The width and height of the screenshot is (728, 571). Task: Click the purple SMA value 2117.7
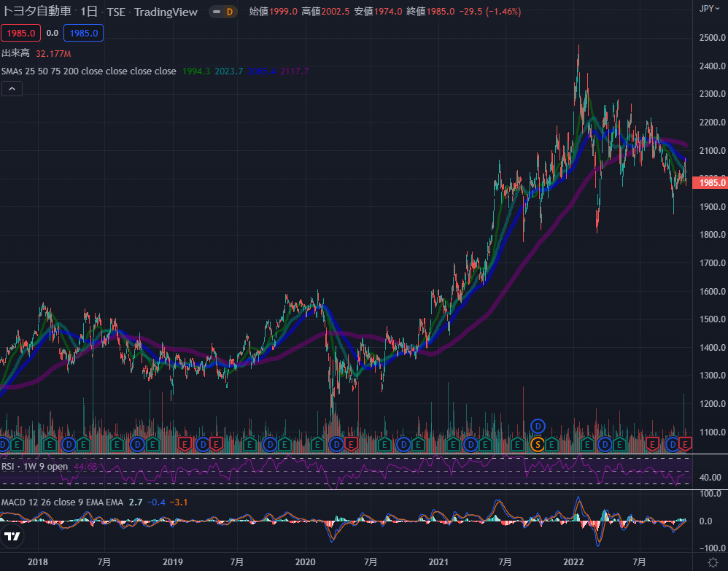click(295, 71)
